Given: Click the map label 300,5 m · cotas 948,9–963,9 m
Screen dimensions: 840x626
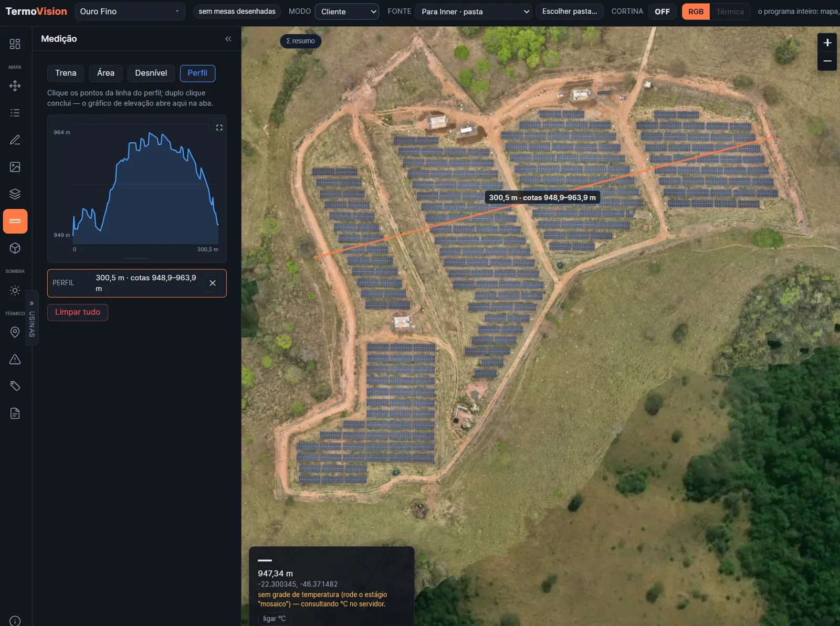Looking at the screenshot, I should click(x=542, y=198).
